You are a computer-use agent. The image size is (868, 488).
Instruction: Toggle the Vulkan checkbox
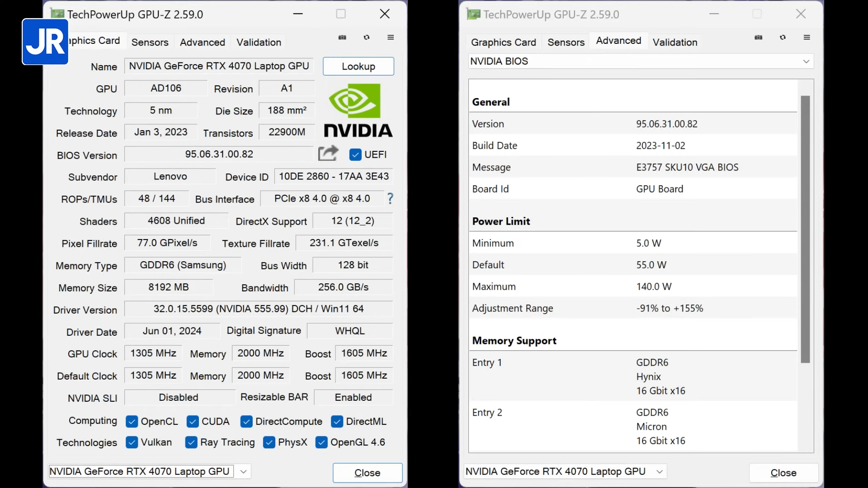click(132, 442)
